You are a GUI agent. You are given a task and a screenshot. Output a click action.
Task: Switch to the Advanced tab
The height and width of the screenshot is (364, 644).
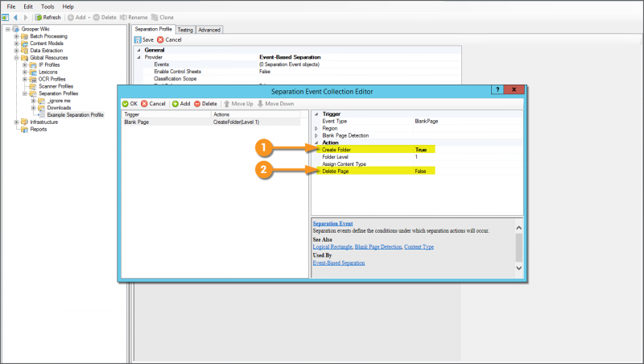tap(209, 30)
